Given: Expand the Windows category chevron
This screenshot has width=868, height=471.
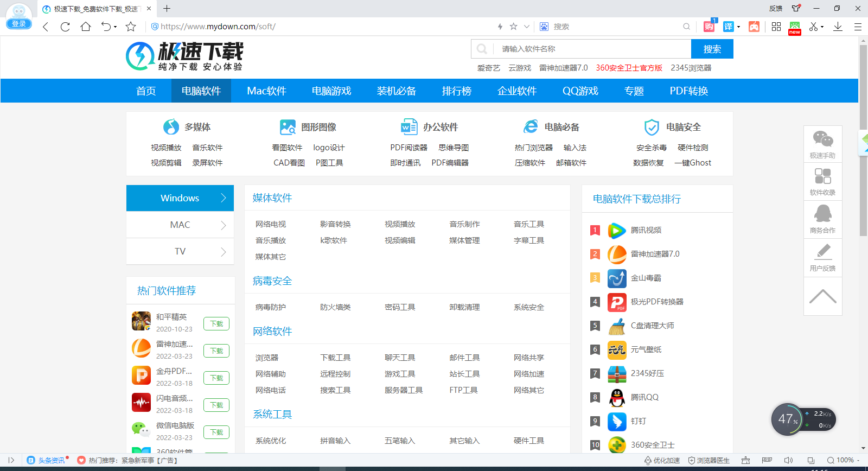Looking at the screenshot, I should (x=223, y=198).
